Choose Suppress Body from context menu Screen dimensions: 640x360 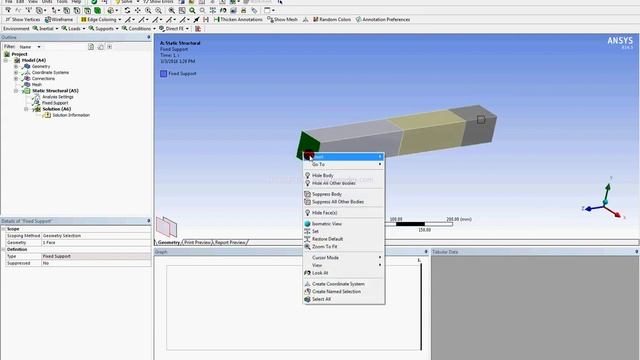344,194
